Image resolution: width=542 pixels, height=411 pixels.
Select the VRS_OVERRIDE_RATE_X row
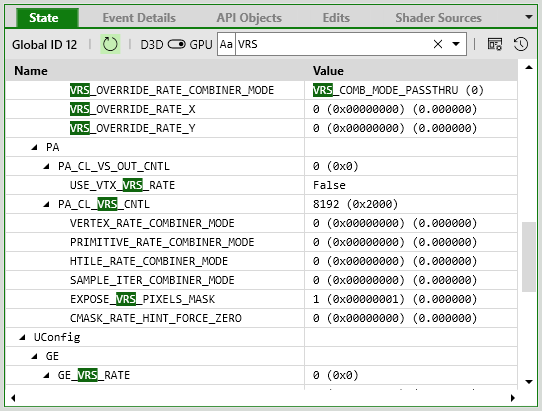pos(262,109)
